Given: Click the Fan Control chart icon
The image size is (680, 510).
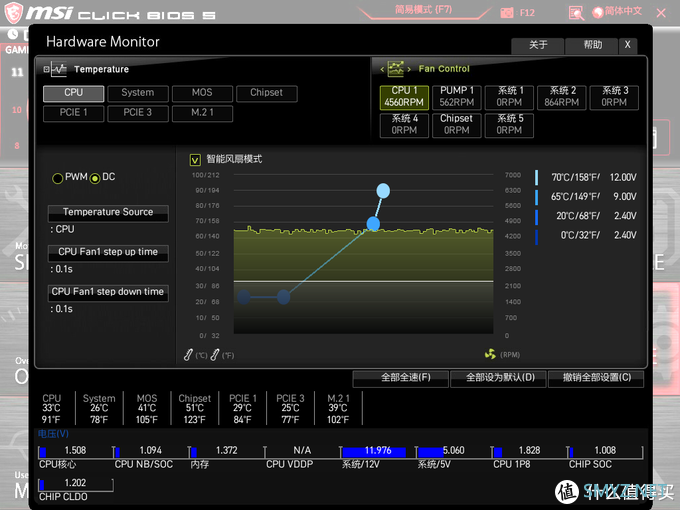Looking at the screenshot, I should point(396,69).
